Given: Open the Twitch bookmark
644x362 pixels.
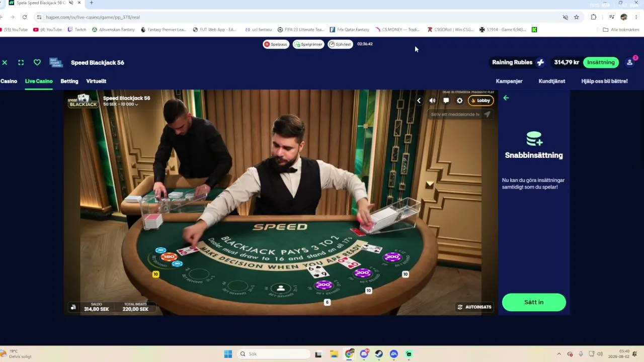Looking at the screenshot, I should [x=77, y=30].
